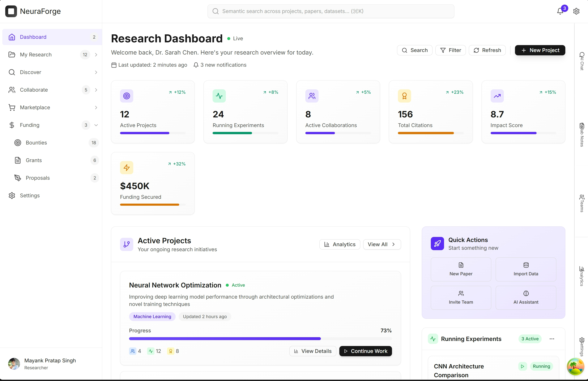Collapse the Funding sidebar section
The image size is (588, 381).
pos(96,125)
